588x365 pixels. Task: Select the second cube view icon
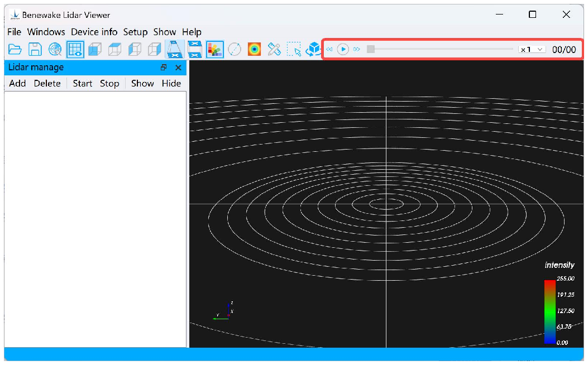click(x=114, y=50)
